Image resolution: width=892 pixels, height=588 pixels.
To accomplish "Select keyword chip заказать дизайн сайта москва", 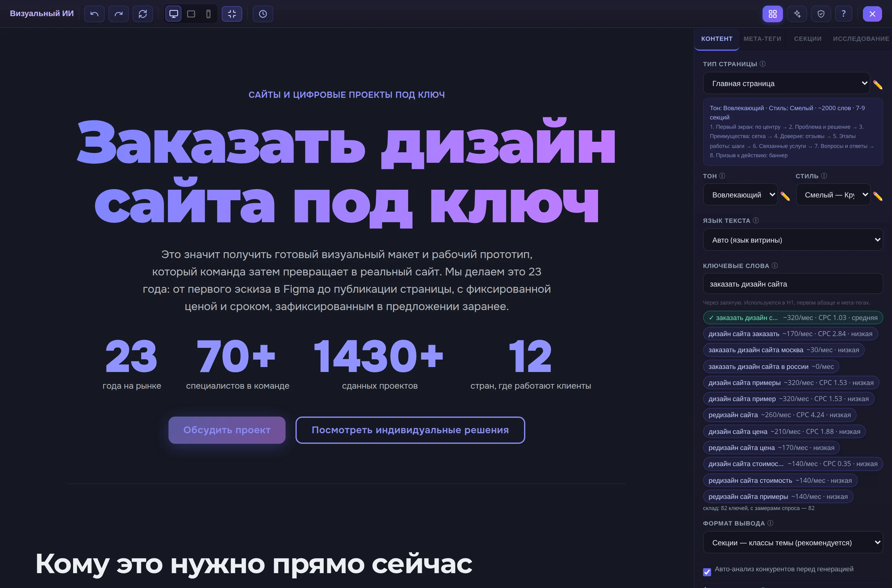I will [784, 350].
